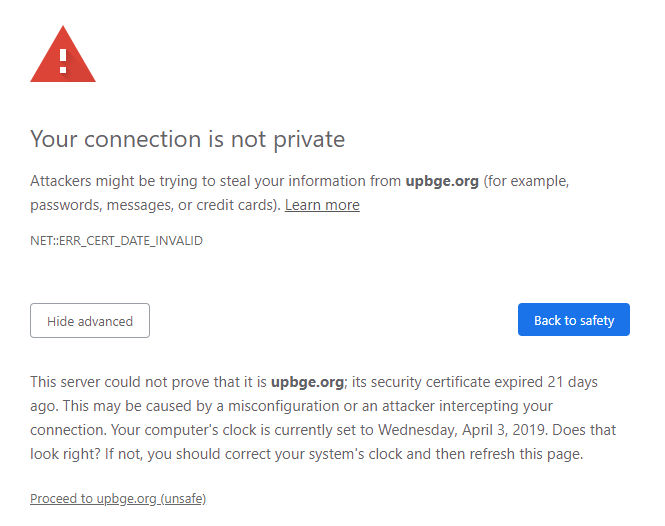Click bold upbge.org in the advanced details
The image size is (665, 526).
point(307,382)
